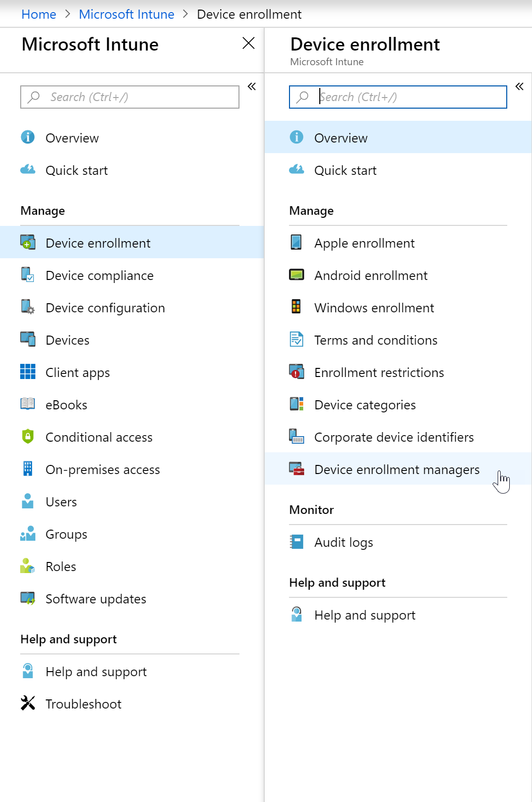Click the Devices icon in left menu
Screen dimensions: 532x802
click(28, 339)
